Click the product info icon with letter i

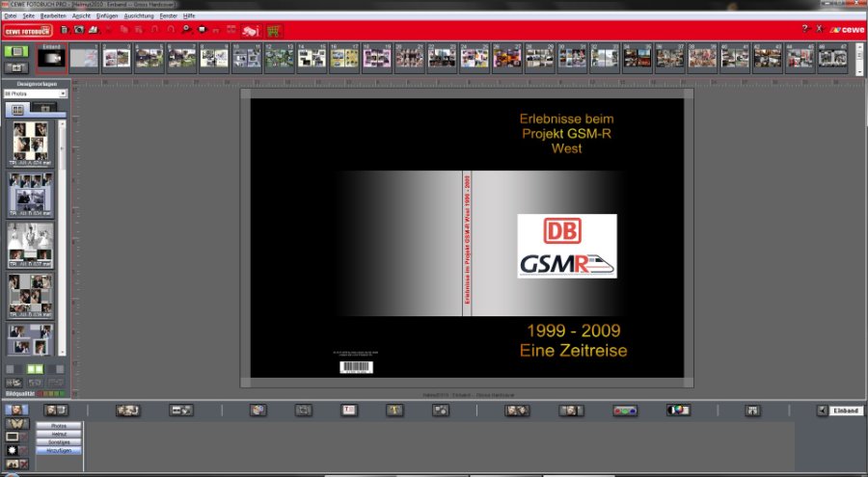251,31
